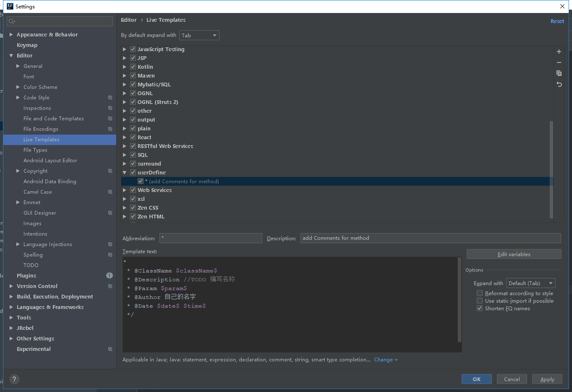The width and height of the screenshot is (572, 392).
Task: Open the Keymap settings page
Action: click(x=27, y=45)
